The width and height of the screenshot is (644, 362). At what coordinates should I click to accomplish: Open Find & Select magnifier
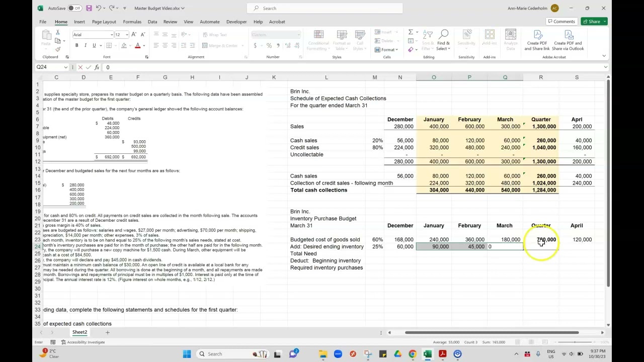443,40
